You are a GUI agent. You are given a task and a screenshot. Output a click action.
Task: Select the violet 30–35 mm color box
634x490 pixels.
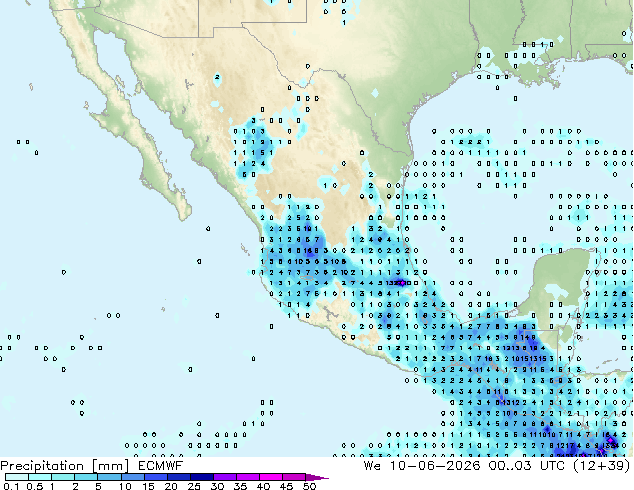[x=224, y=477]
